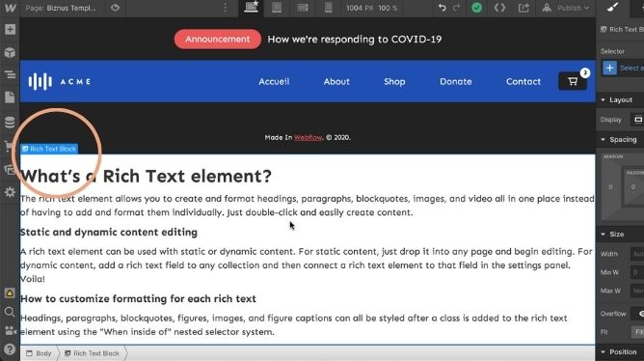Screen dimensions: 644x361
Task: Open the Webflow main menu logo
Action: [10, 9]
